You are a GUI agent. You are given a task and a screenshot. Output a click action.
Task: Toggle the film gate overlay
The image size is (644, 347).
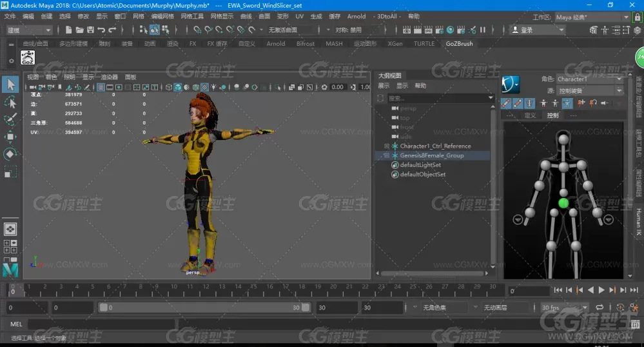pos(110,87)
